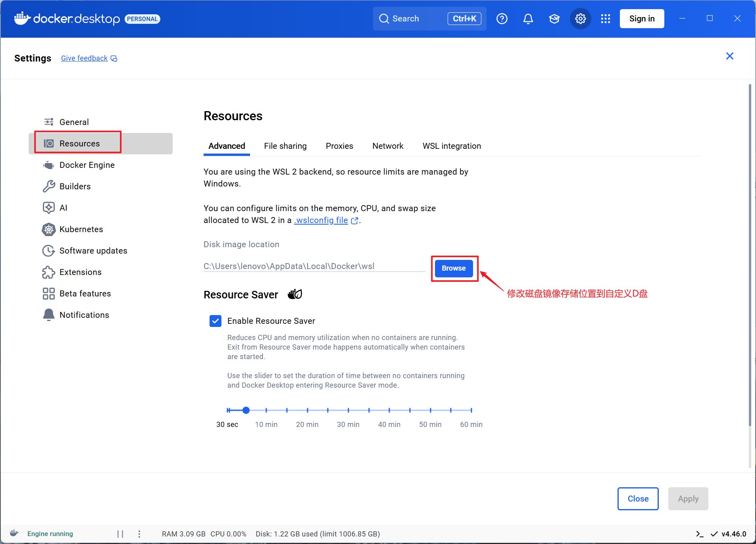Click the 50 min slider label
The width and height of the screenshot is (756, 544).
pyautogui.click(x=430, y=424)
